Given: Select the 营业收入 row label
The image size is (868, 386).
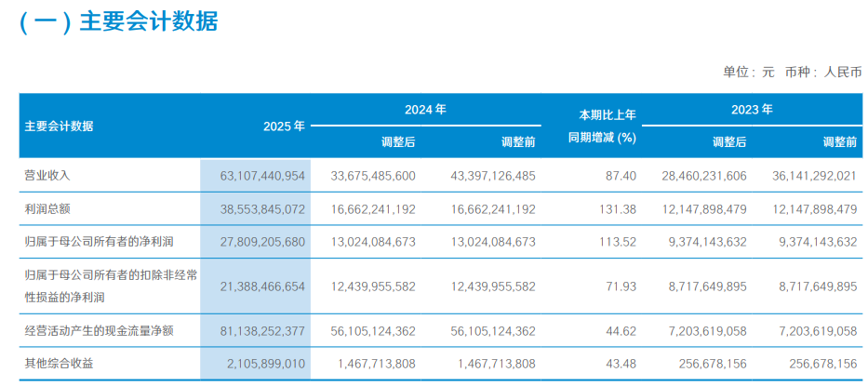Looking at the screenshot, I should pyautogui.click(x=47, y=175).
